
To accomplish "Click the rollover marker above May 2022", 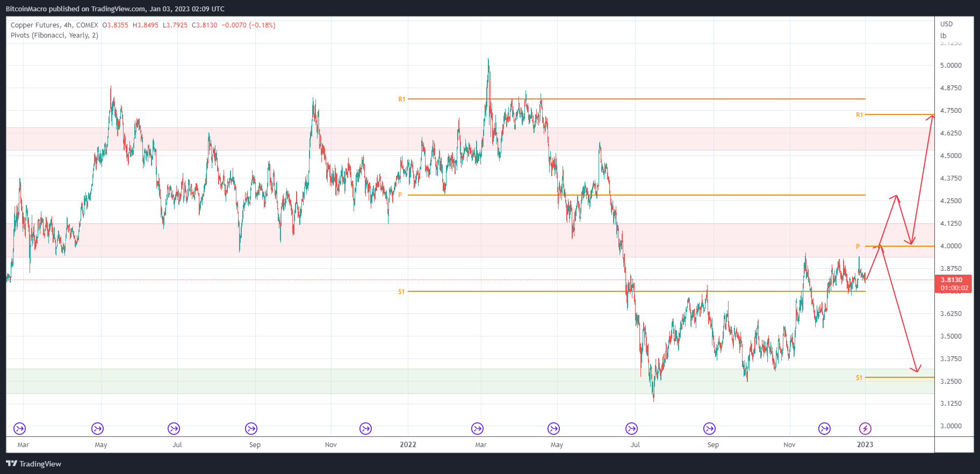I will tap(553, 428).
